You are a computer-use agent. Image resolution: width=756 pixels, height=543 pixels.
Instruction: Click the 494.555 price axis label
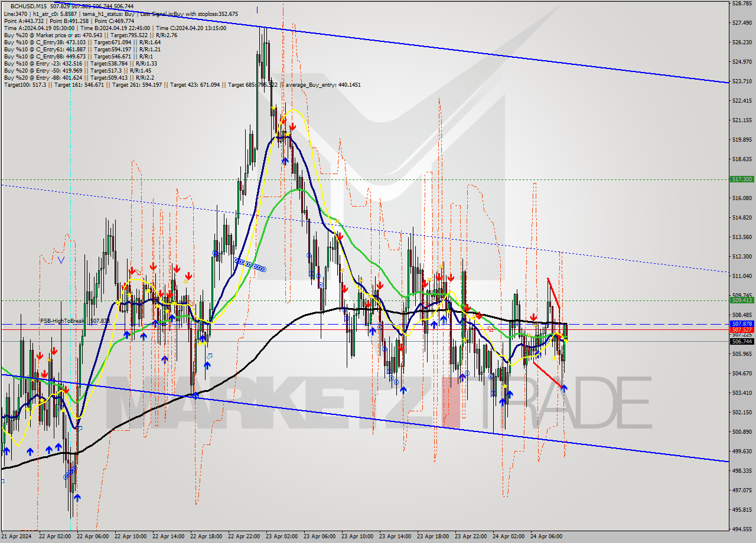click(741, 529)
